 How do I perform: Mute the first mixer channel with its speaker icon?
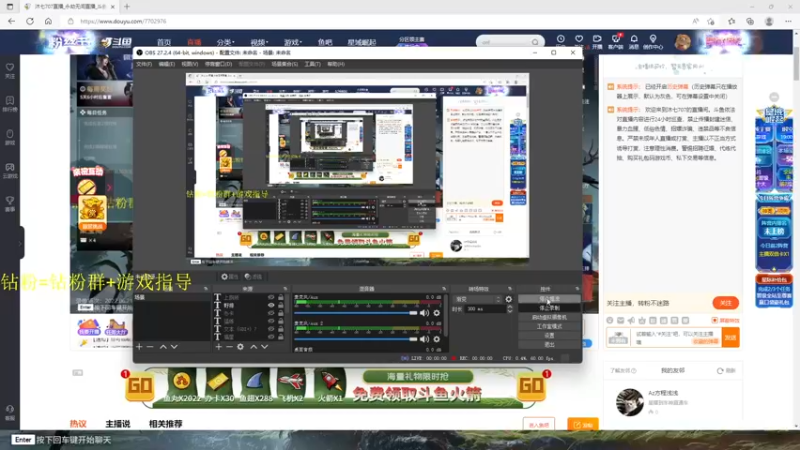(424, 313)
